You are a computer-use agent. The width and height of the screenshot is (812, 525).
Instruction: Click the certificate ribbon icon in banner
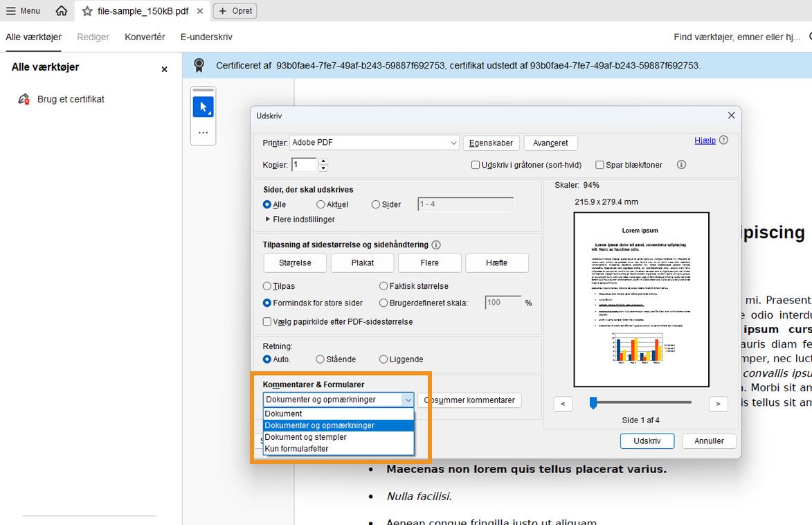coord(199,65)
